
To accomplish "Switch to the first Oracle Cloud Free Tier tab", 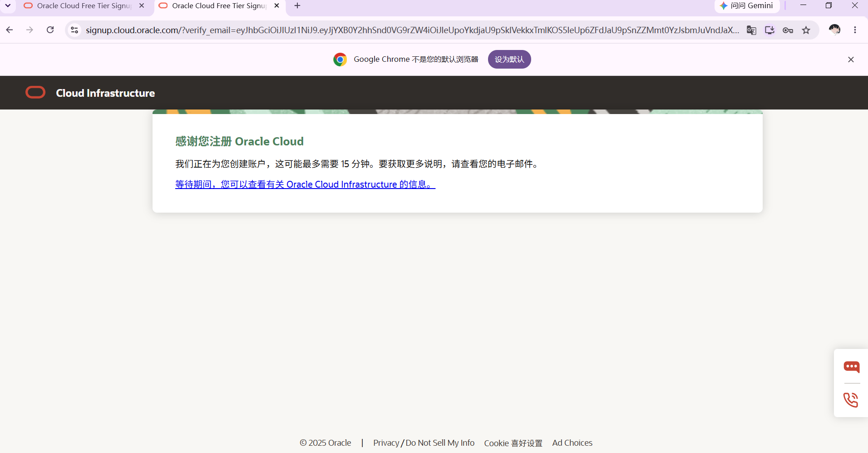I will coord(84,6).
